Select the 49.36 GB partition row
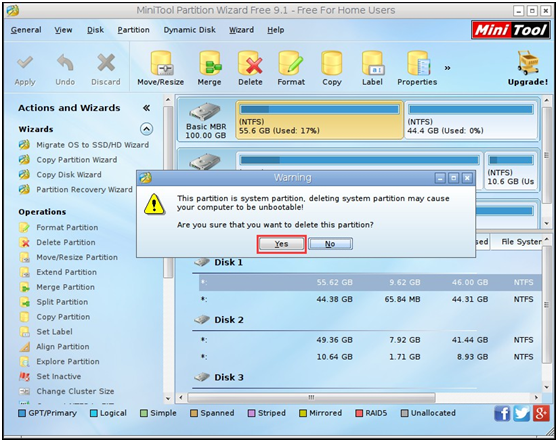The width and height of the screenshot is (558, 442). [x=370, y=340]
